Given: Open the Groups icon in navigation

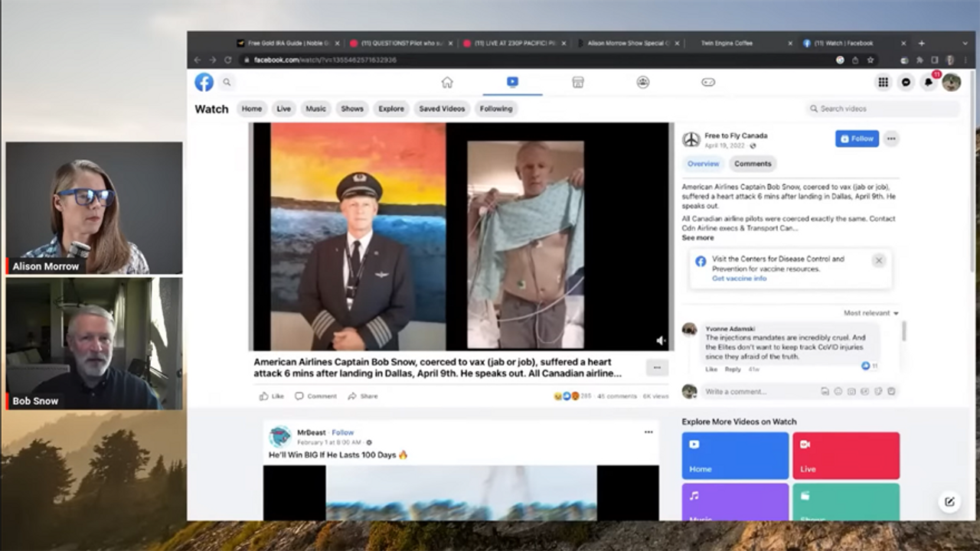Looking at the screenshot, I should [x=643, y=83].
